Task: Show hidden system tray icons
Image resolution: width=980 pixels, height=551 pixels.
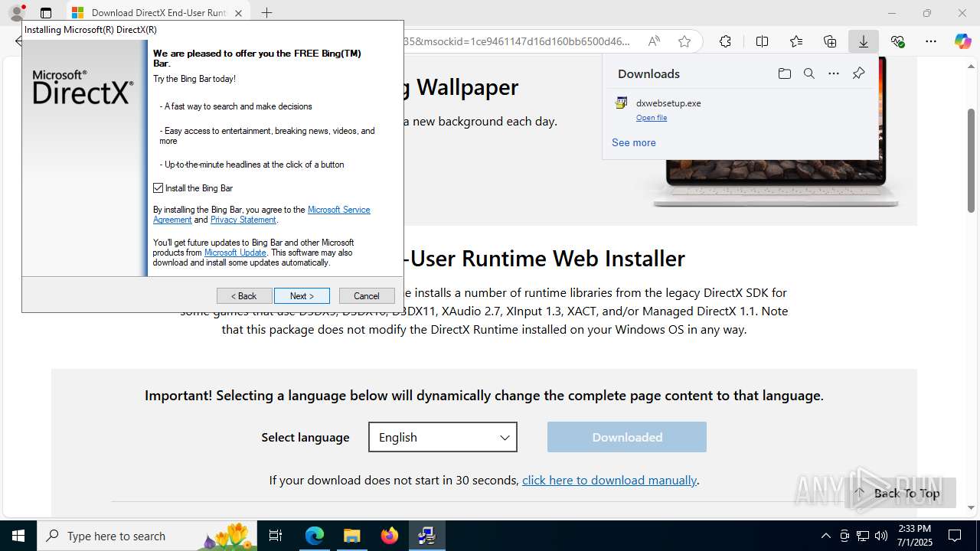Action: pos(825,536)
